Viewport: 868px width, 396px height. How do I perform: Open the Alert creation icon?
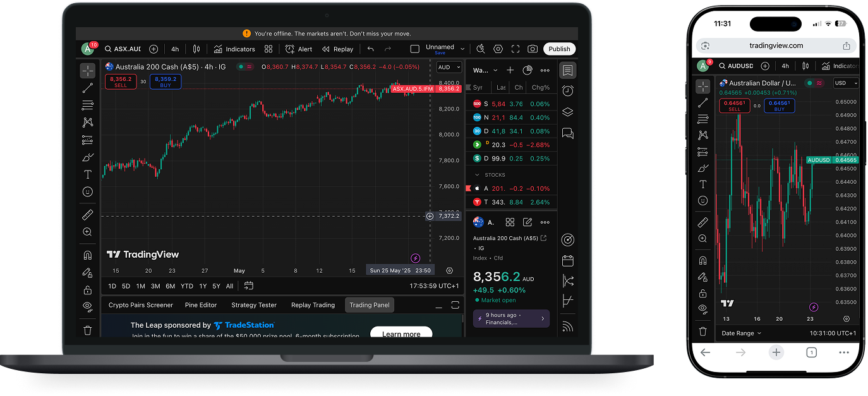[x=299, y=49]
